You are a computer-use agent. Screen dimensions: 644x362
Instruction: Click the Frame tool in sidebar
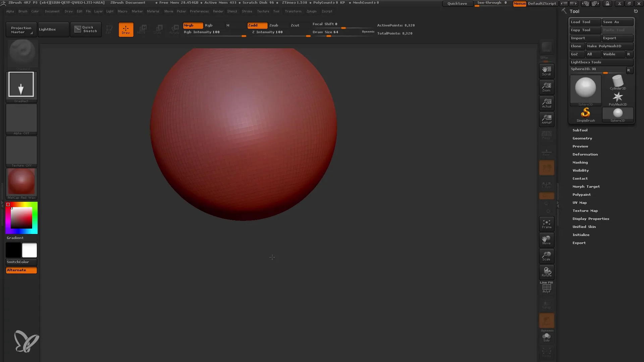547,224
